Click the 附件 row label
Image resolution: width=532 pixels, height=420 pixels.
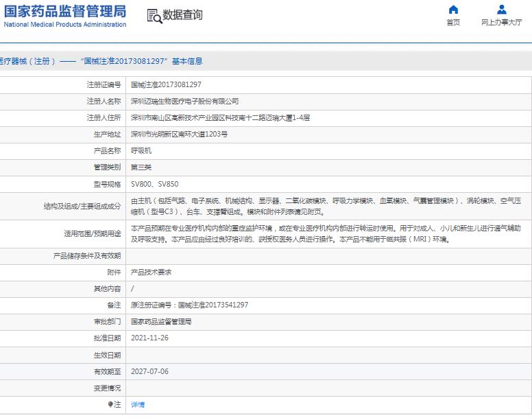tap(114, 272)
